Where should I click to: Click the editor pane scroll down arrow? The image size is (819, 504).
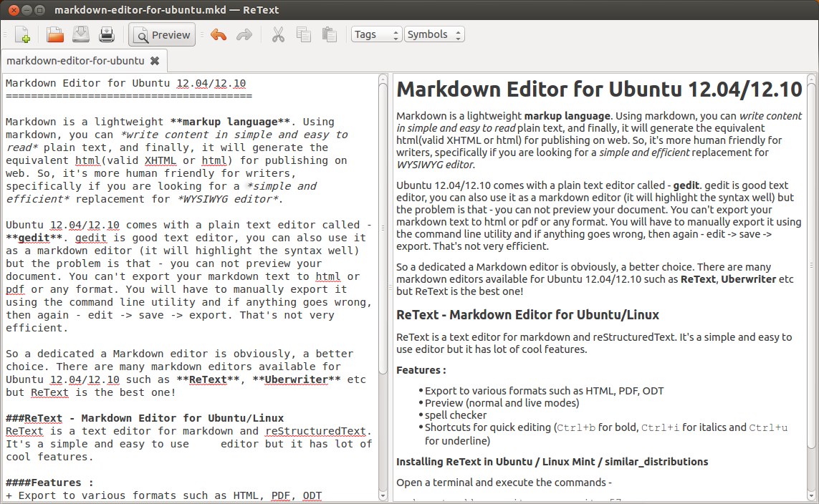(383, 495)
